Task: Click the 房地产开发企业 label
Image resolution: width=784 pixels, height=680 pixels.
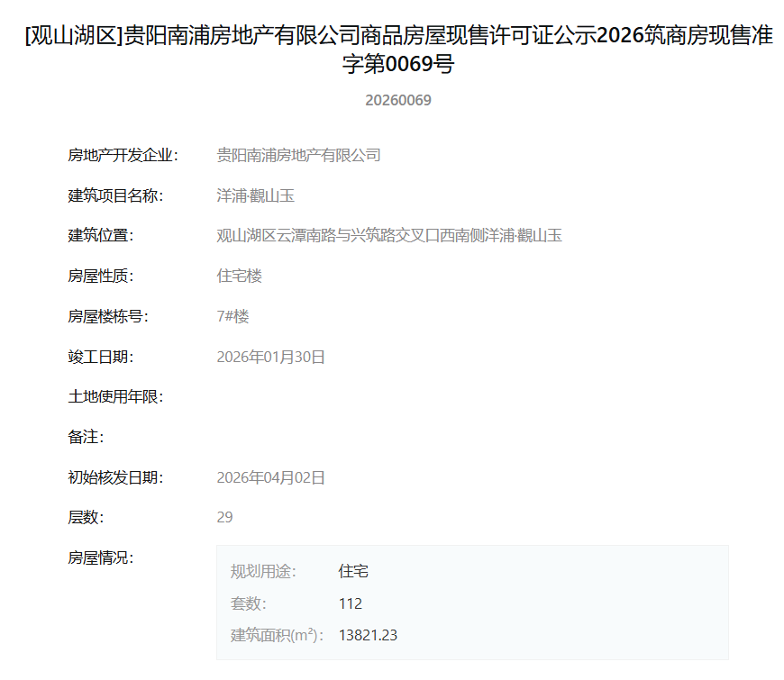Action: tap(123, 156)
